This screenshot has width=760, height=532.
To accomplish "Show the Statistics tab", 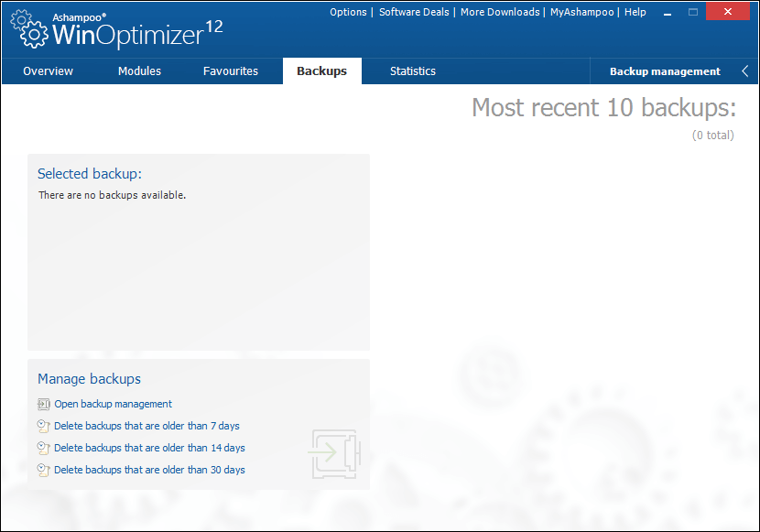I will [413, 71].
